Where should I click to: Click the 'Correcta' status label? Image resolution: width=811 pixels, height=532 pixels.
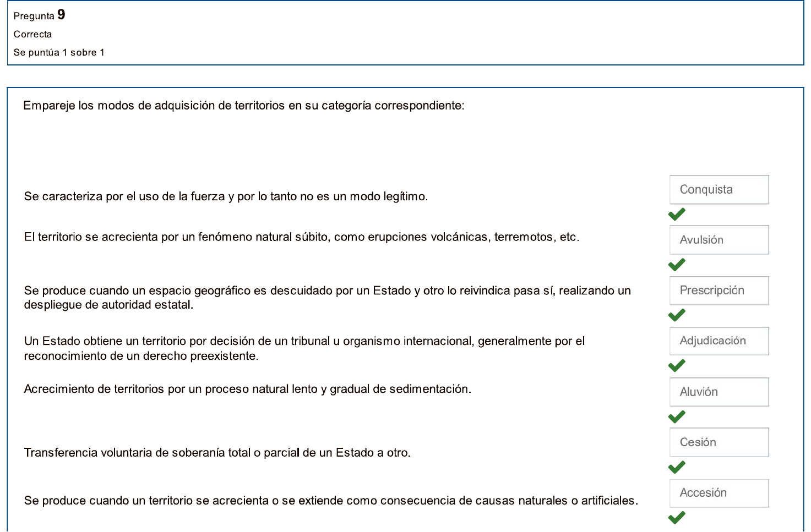[32, 34]
